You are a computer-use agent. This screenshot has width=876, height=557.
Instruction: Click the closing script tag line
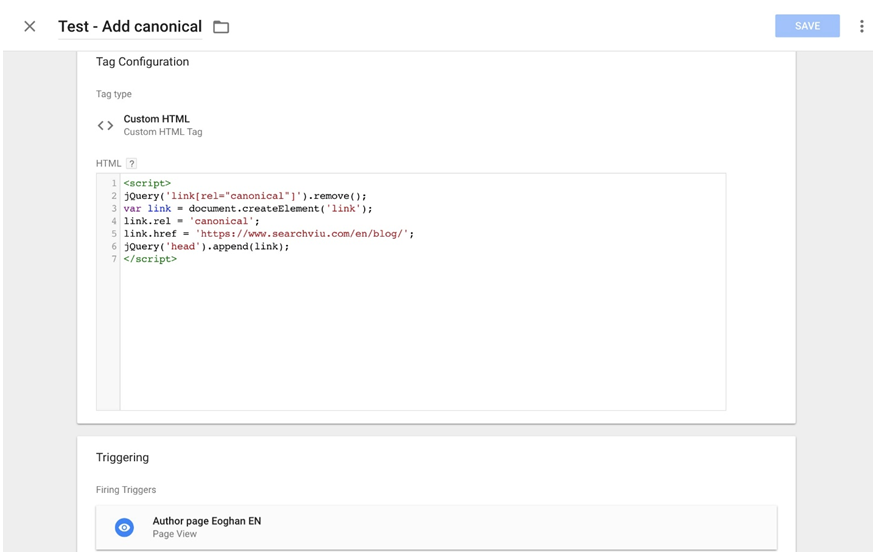coord(150,259)
